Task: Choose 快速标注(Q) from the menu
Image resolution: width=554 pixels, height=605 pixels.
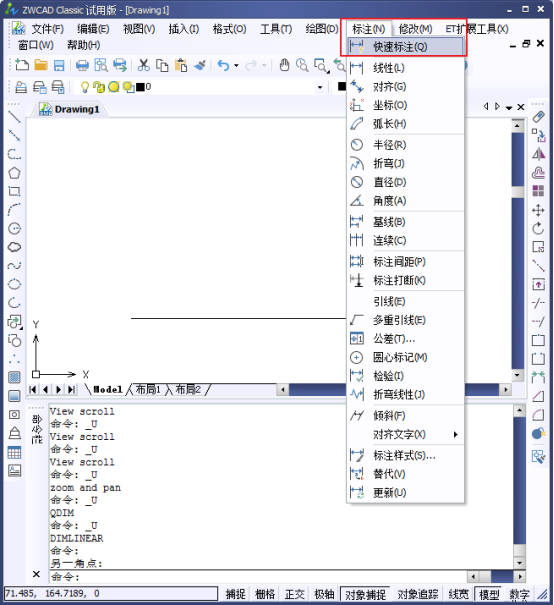Action: pyautogui.click(x=405, y=47)
